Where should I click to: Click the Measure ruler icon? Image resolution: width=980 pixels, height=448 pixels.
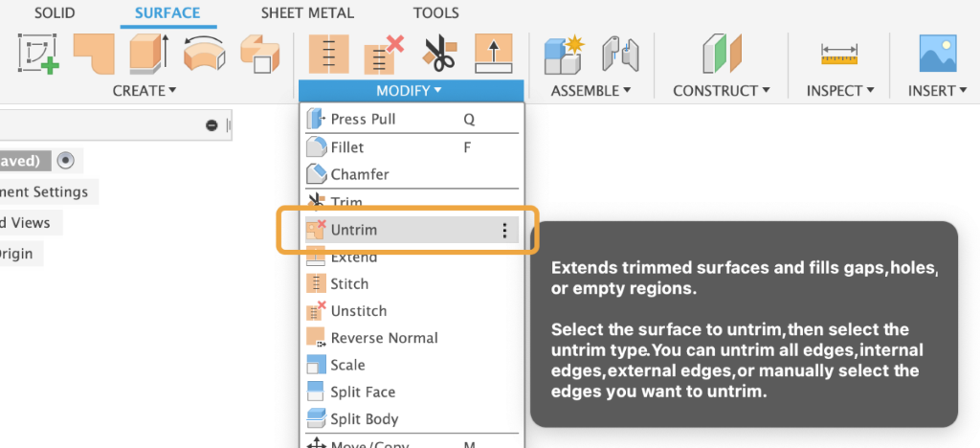pyautogui.click(x=839, y=56)
